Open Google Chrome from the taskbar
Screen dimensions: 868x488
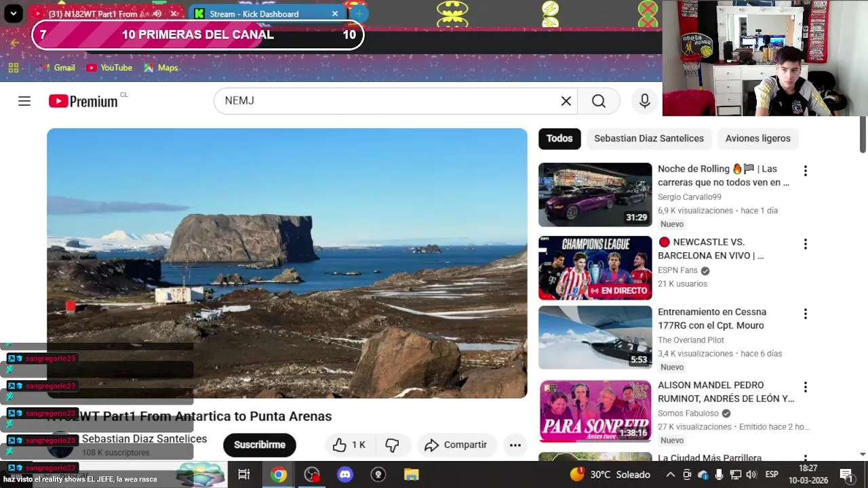pyautogui.click(x=278, y=474)
